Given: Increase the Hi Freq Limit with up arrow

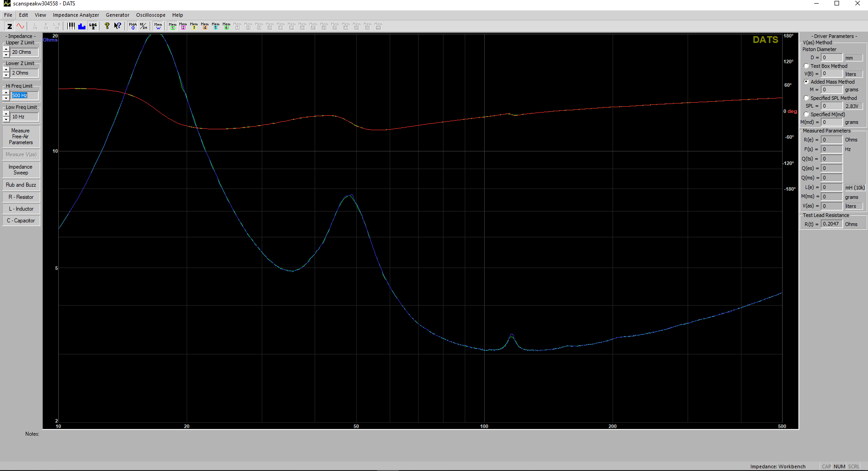Looking at the screenshot, I should (x=6, y=92).
